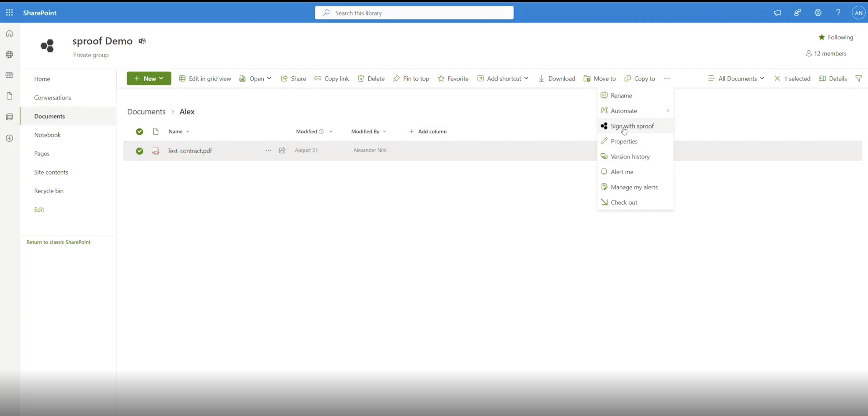Viewport: 868px width, 416px height.
Task: Open the app launcher waffle icon
Action: pyautogui.click(x=9, y=13)
